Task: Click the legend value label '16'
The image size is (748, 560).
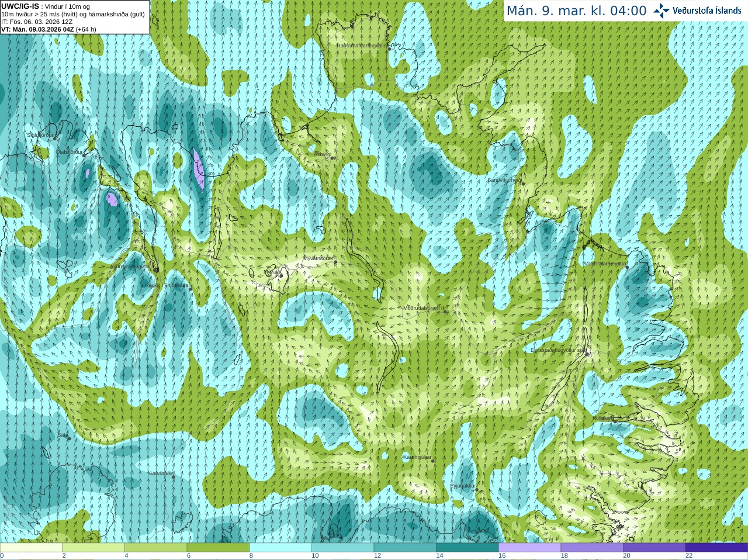Action: 502,556
